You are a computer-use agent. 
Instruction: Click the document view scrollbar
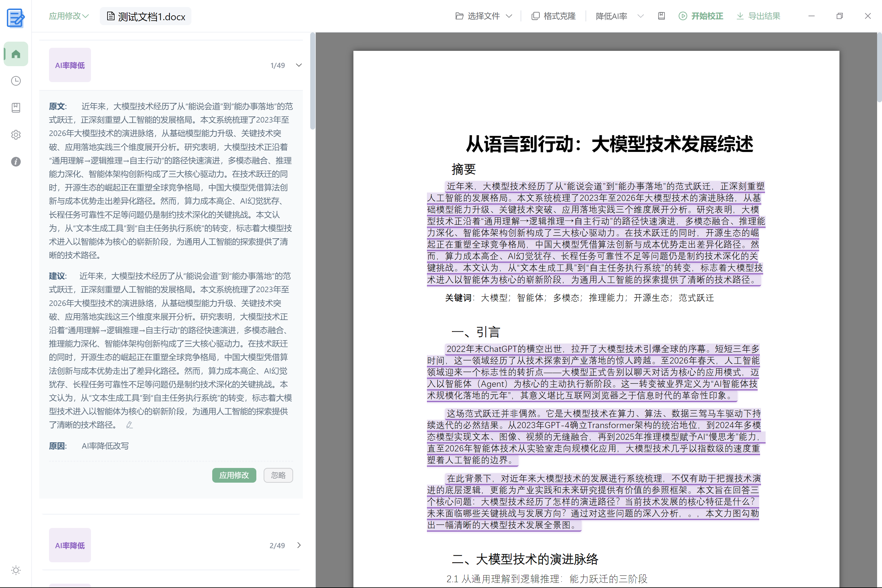point(879,67)
